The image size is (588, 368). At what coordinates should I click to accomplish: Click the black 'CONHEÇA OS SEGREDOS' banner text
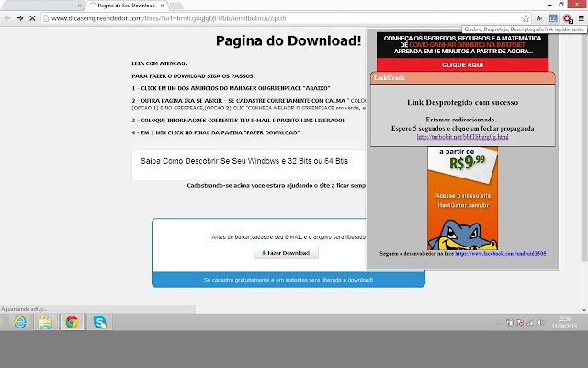pos(462,45)
